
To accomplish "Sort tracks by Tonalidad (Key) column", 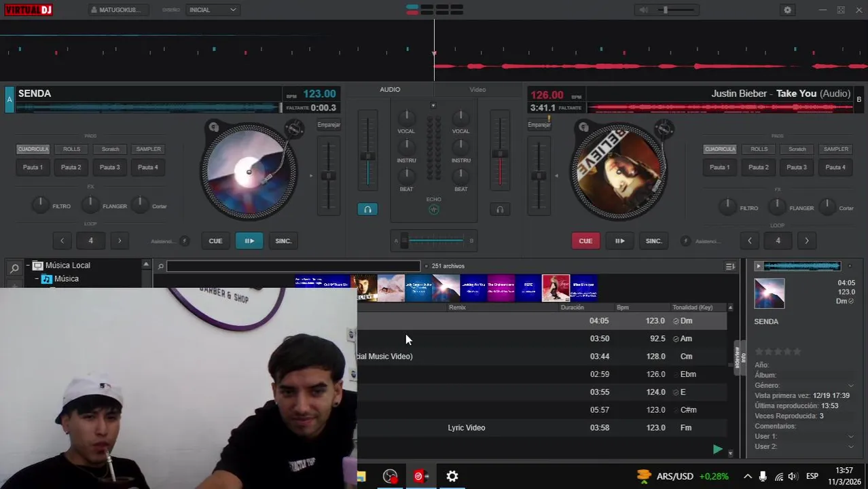I will coord(692,308).
